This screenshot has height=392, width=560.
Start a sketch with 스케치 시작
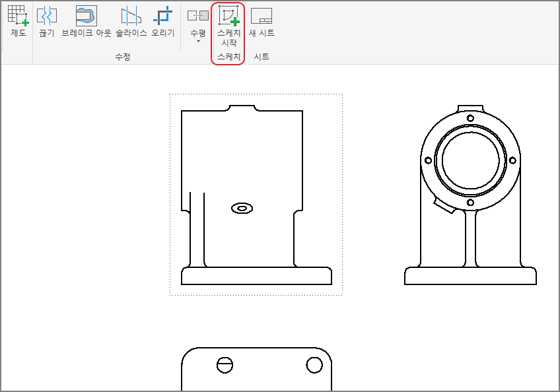tap(228, 26)
